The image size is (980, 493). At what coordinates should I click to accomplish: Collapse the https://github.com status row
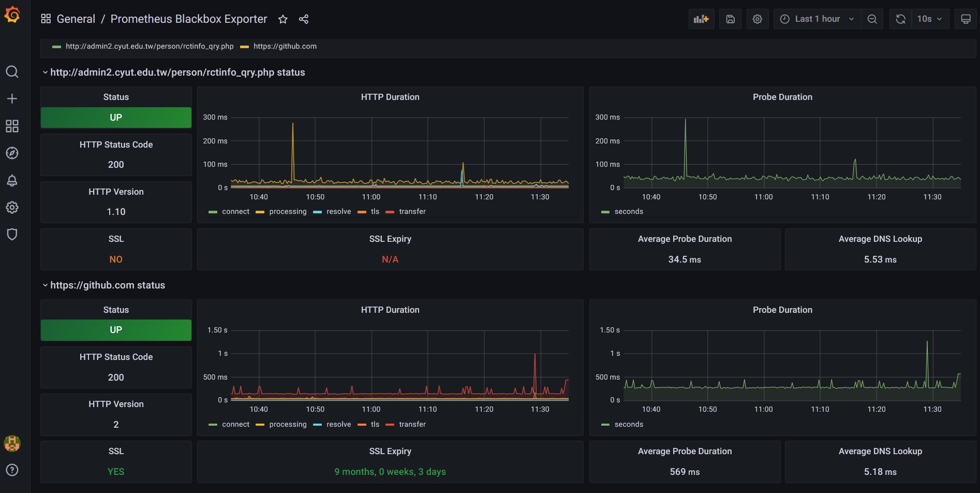coord(103,285)
